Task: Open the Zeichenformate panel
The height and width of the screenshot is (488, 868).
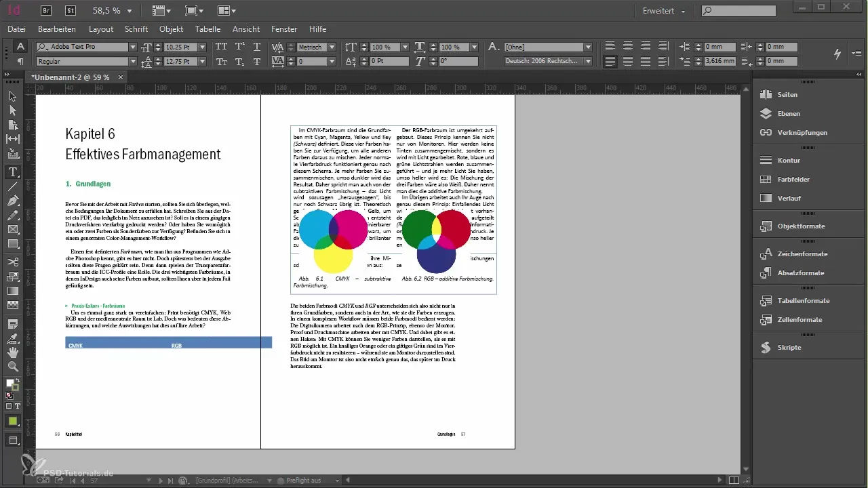Action: point(804,254)
